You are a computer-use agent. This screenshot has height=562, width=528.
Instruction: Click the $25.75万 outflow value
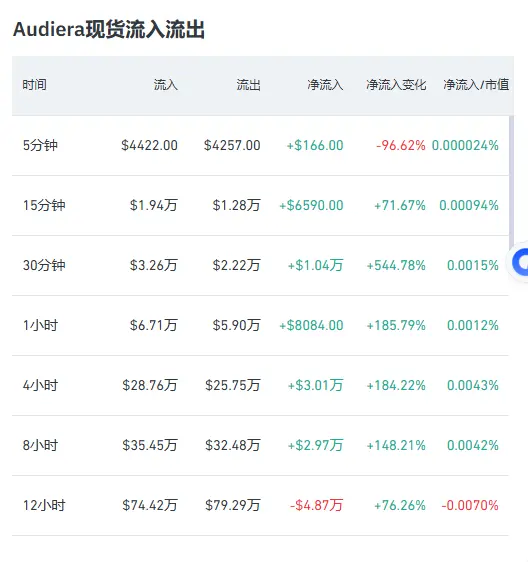[233, 385]
